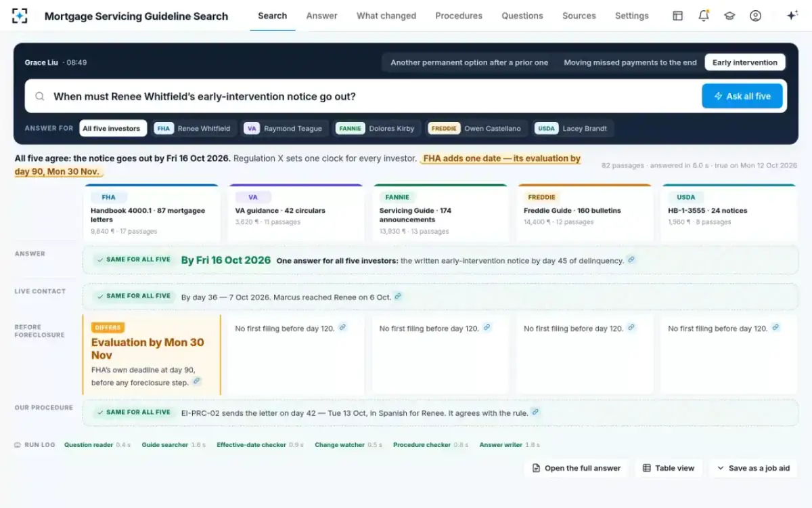This screenshot has width=812, height=508.
Task: Click the DIFFERS badge
Action: pyautogui.click(x=108, y=328)
